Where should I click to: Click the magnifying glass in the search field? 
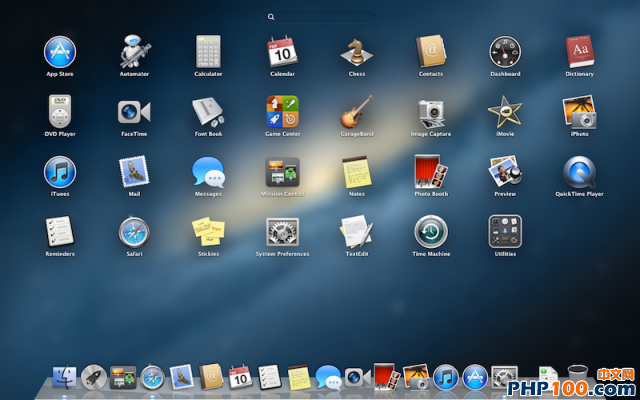[x=271, y=17]
